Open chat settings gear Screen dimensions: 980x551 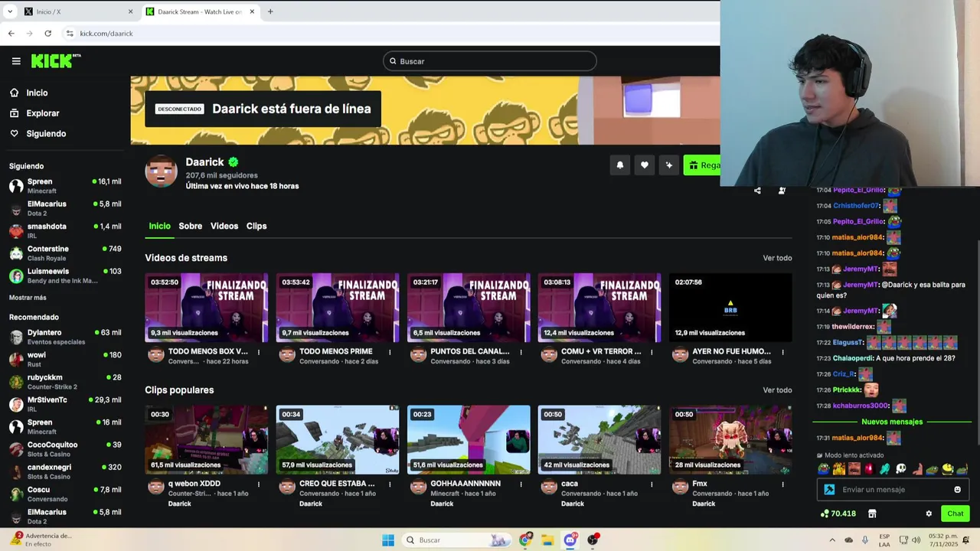tap(929, 514)
